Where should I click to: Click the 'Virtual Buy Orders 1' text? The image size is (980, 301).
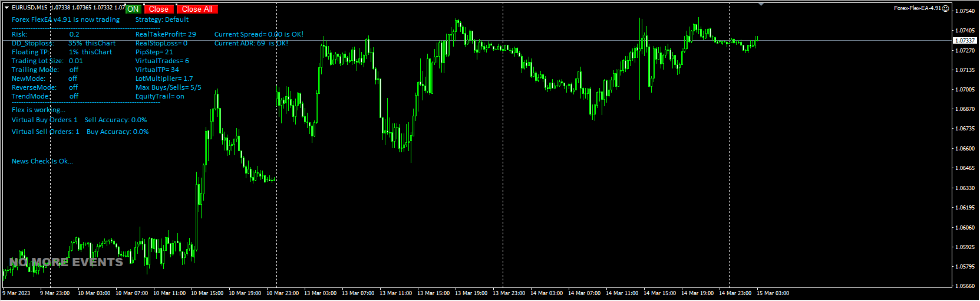(45, 120)
